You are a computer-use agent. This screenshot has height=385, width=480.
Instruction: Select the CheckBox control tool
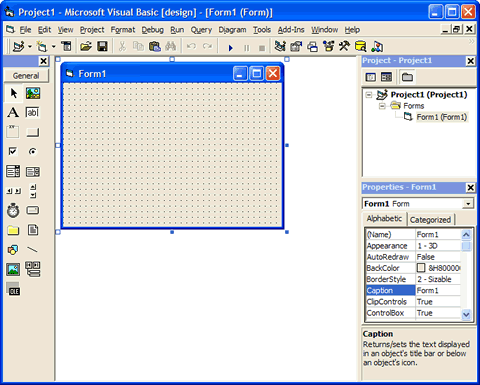click(13, 151)
